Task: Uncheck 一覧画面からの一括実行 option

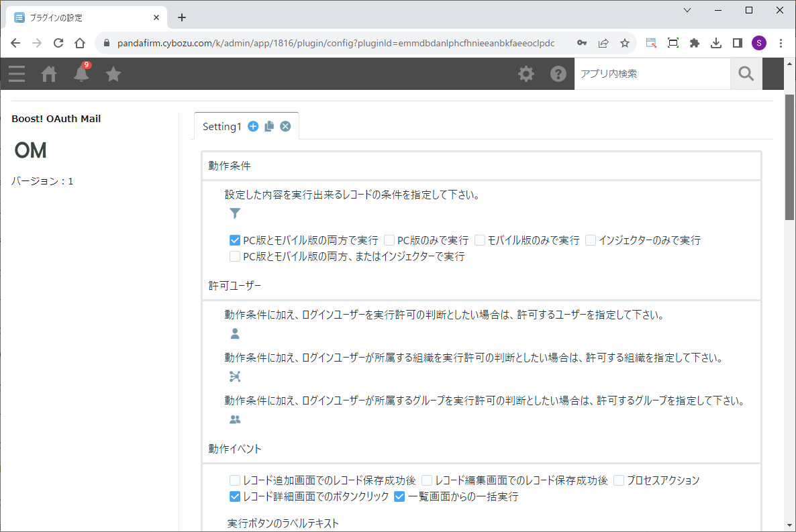Action: point(399,497)
